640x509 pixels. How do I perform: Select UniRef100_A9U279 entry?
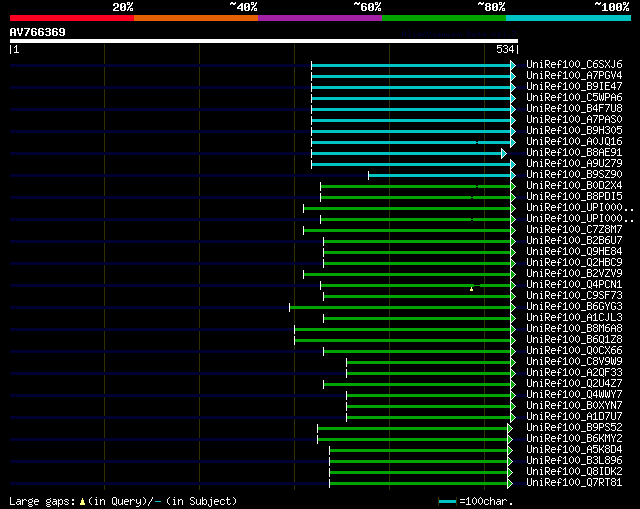pyautogui.click(x=574, y=164)
